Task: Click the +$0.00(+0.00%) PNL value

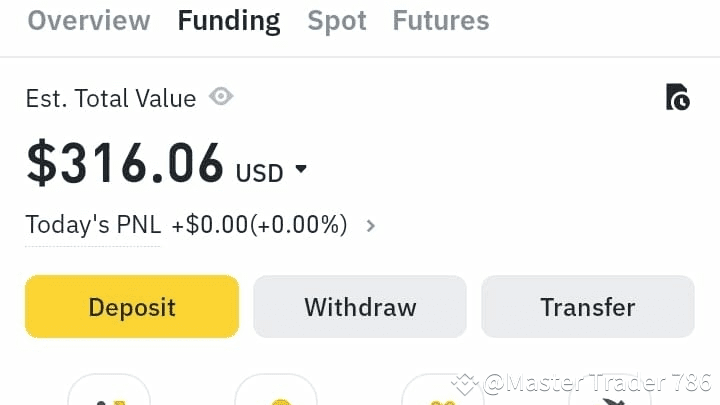Action: point(260,225)
